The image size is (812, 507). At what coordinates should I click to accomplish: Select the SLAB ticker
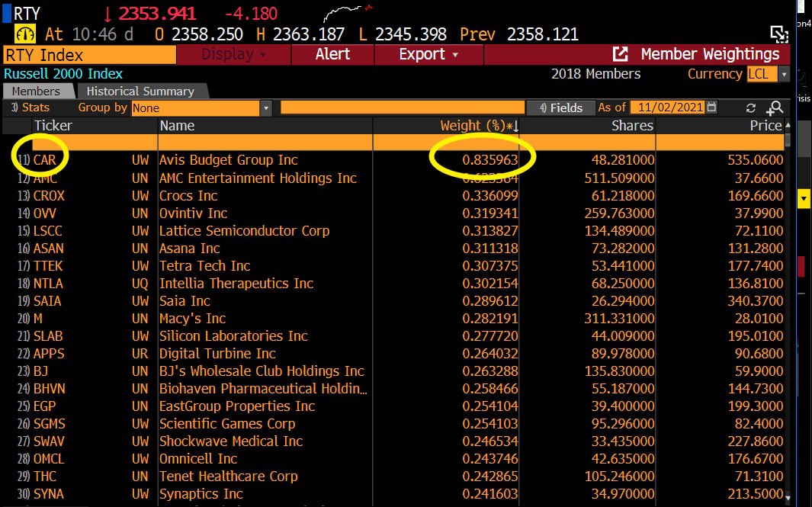pyautogui.click(x=48, y=336)
